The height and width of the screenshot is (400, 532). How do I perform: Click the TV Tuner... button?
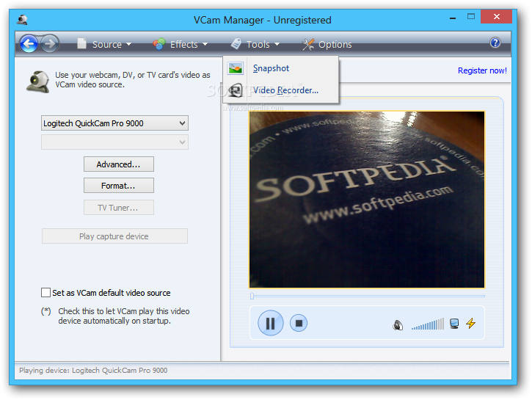point(118,208)
